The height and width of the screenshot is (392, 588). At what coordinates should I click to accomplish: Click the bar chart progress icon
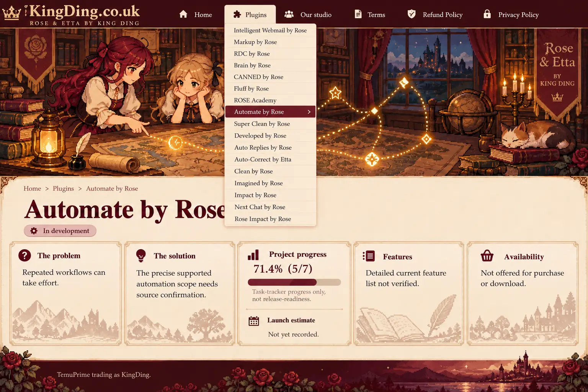click(253, 255)
